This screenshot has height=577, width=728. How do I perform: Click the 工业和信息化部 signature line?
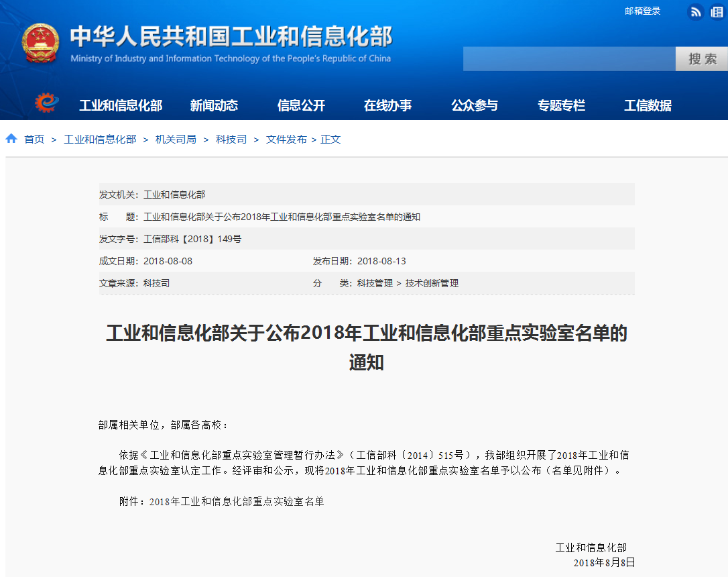591,547
